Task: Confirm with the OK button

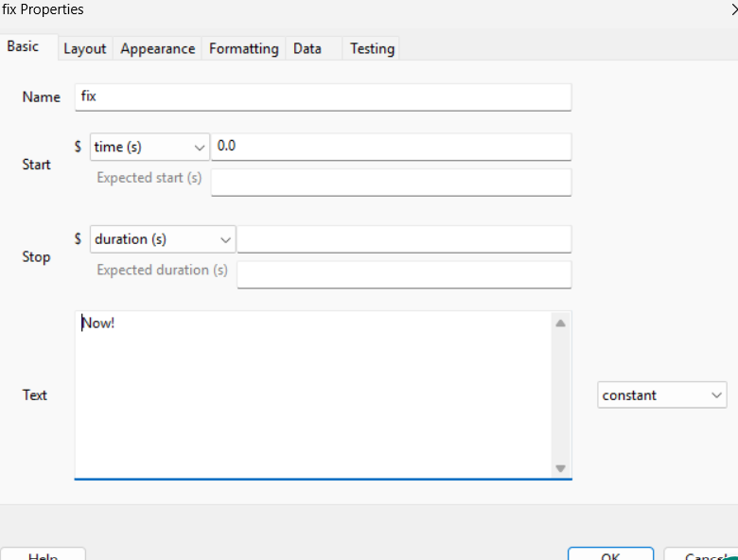Action: point(610,553)
